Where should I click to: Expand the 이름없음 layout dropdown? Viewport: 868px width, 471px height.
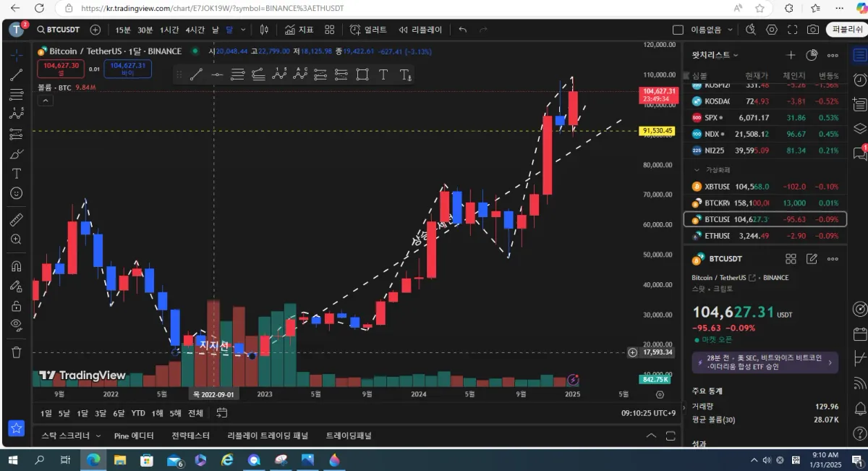729,30
